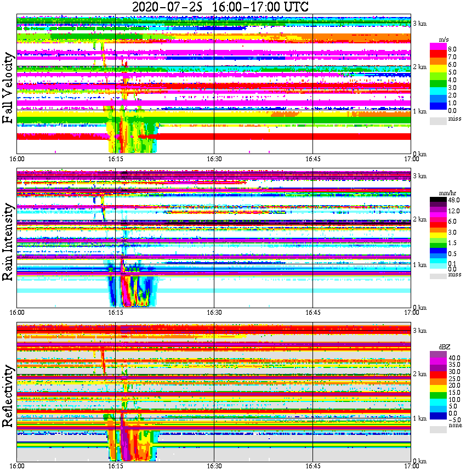Click the "-5.0" value in dBZ legend
Image resolution: width=466 pixels, height=476 pixels.
click(x=454, y=420)
